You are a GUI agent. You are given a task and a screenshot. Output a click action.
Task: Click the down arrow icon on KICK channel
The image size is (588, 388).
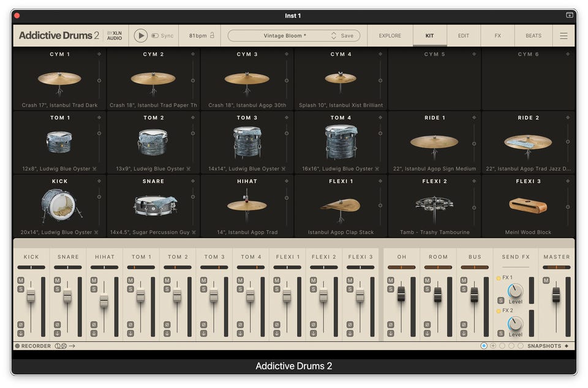click(21, 333)
